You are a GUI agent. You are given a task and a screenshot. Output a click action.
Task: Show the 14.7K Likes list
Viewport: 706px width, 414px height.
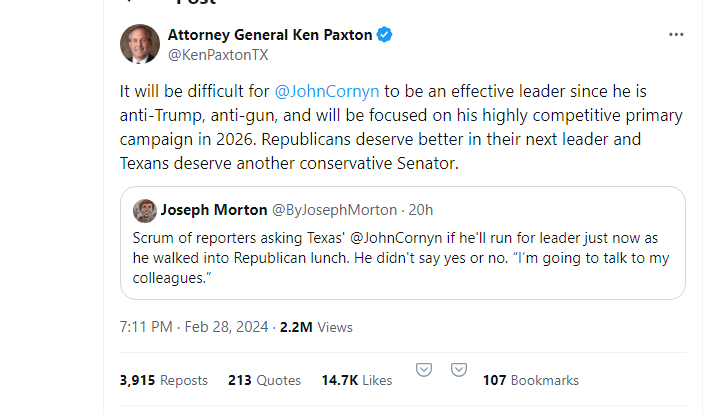[x=356, y=380]
